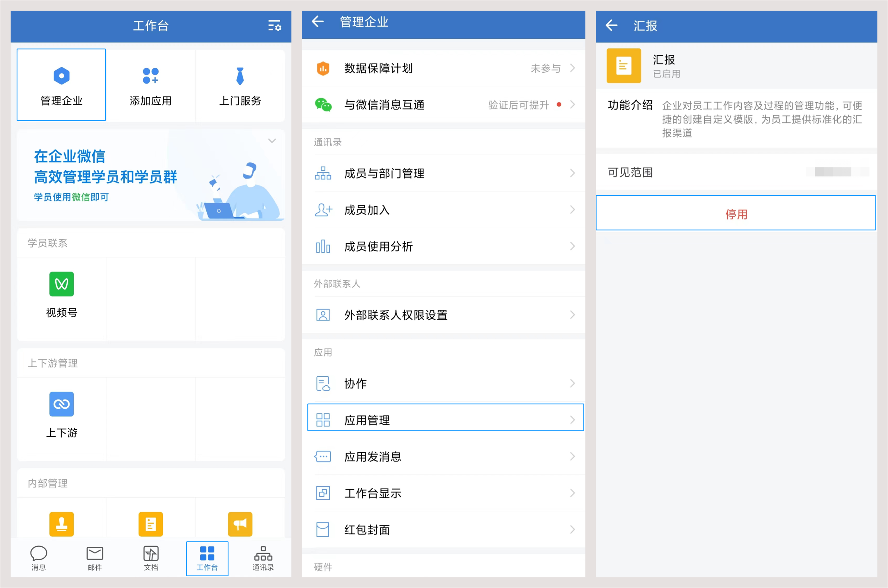Expand the 外部联系人权限设置 row chevron
Viewport: 888px width, 588px height.
tap(572, 315)
